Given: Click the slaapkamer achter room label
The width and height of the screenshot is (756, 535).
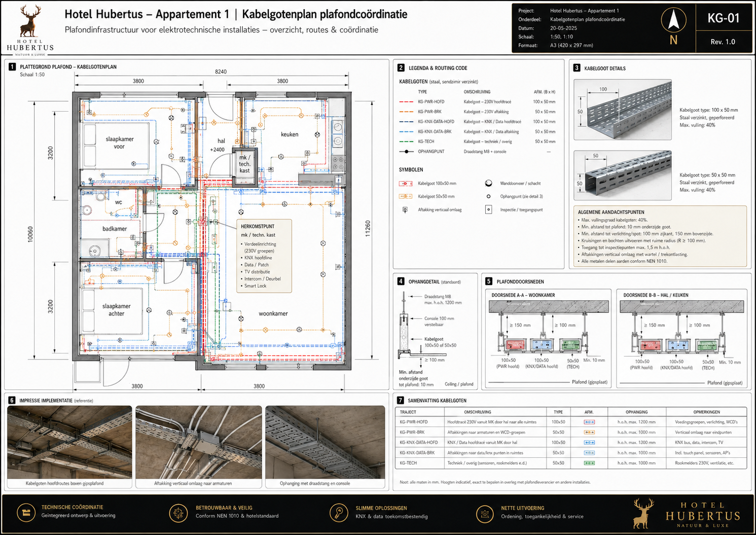Looking at the screenshot, I should click(117, 310).
